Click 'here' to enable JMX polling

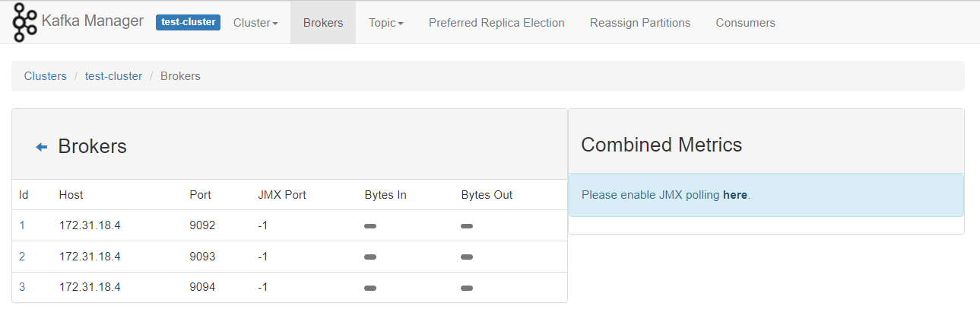[735, 195]
